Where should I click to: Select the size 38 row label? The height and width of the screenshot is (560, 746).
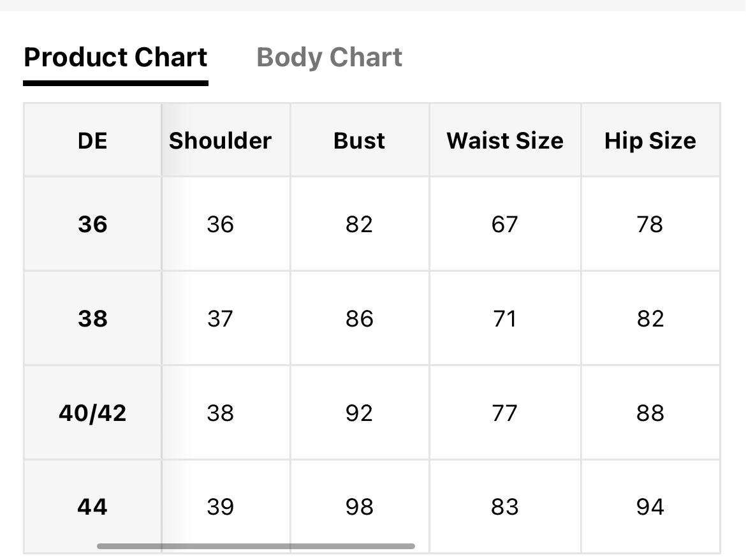[x=92, y=318]
